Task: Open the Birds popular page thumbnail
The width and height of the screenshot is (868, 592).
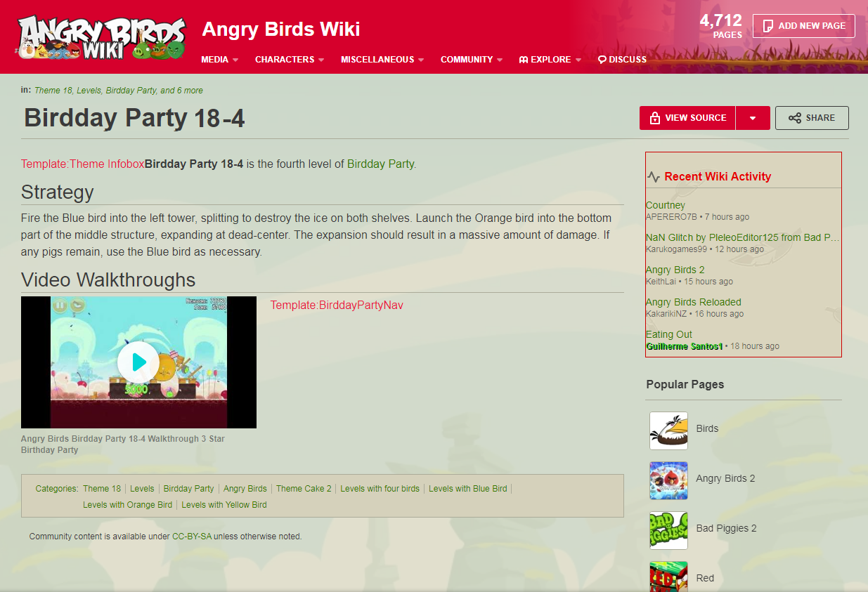Action: coord(668,430)
